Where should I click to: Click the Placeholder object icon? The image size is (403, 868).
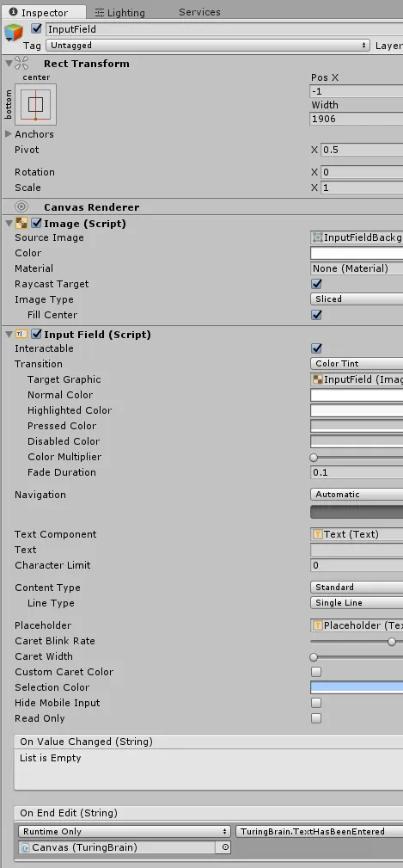pyautogui.click(x=318, y=625)
